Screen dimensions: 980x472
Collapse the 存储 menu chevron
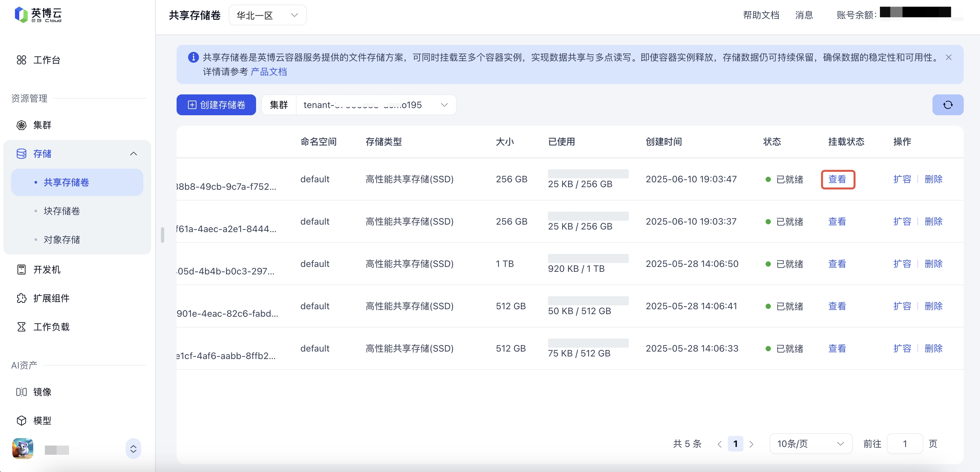pyautogui.click(x=133, y=154)
